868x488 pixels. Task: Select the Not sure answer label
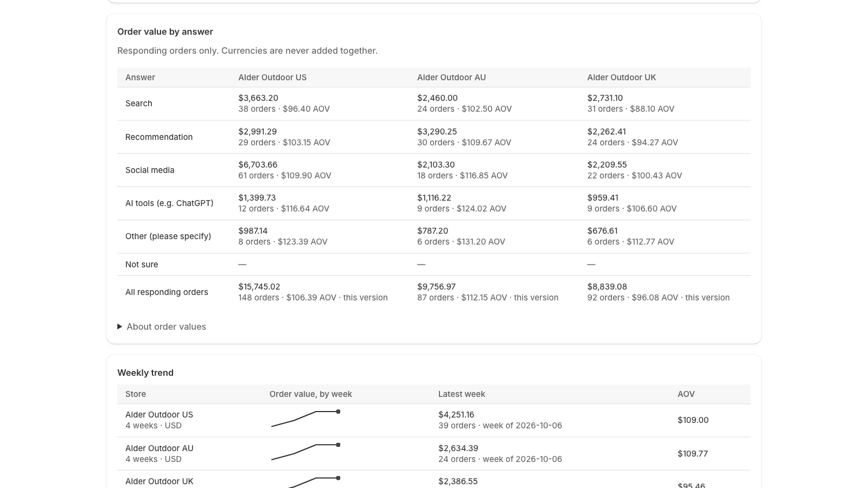pyautogui.click(x=142, y=265)
